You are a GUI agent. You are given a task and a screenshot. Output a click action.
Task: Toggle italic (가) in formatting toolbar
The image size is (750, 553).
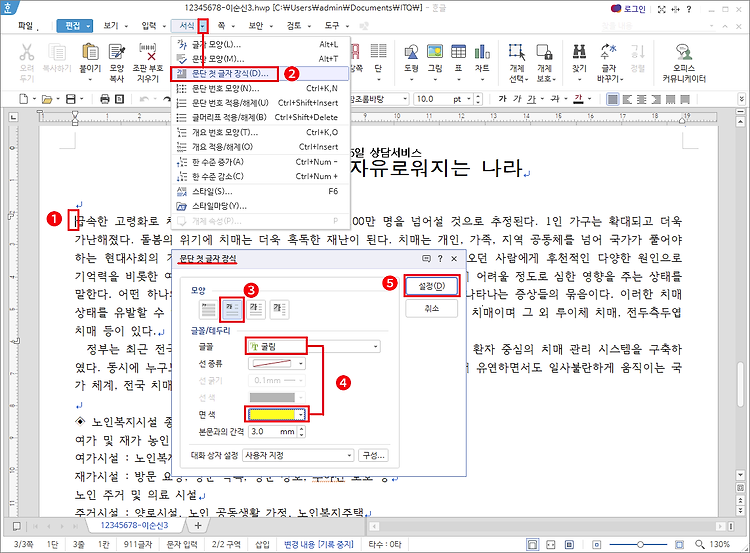point(517,99)
